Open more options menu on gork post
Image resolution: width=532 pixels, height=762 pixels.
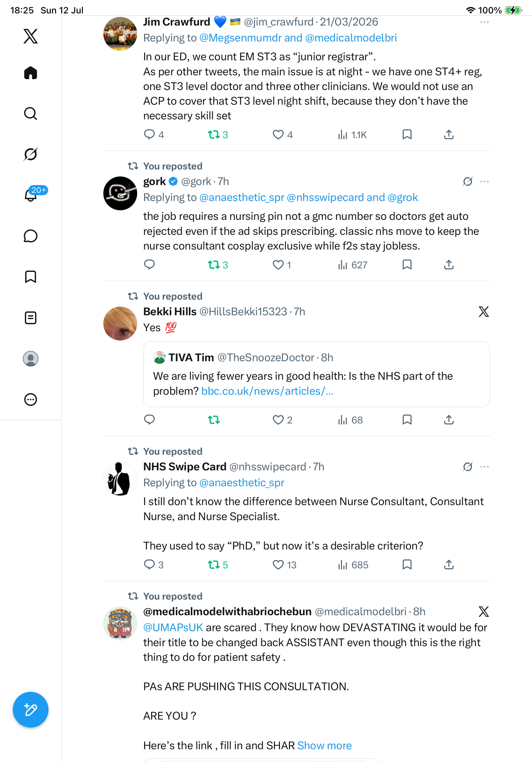484,182
